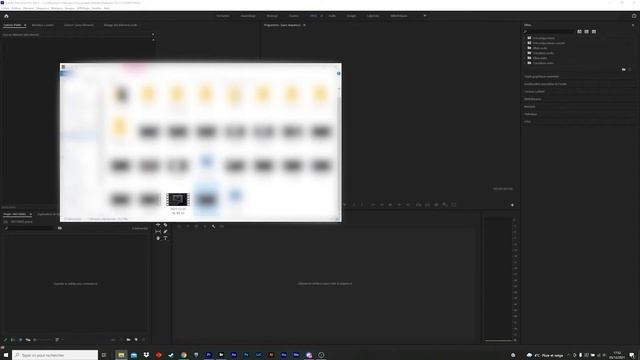Click New Item in Project panel

[x=136, y=340]
